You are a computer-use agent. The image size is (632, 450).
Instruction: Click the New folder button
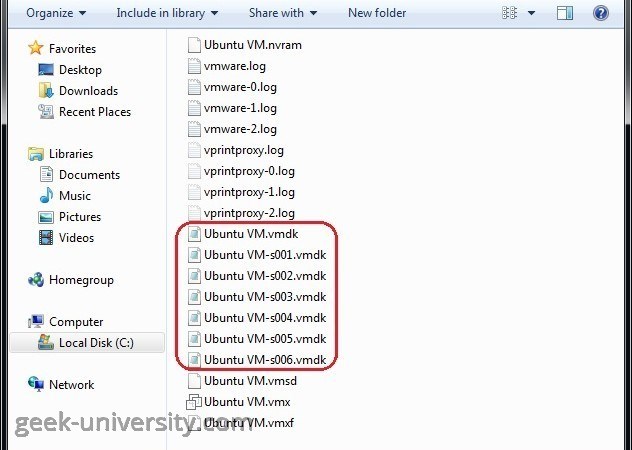[377, 13]
